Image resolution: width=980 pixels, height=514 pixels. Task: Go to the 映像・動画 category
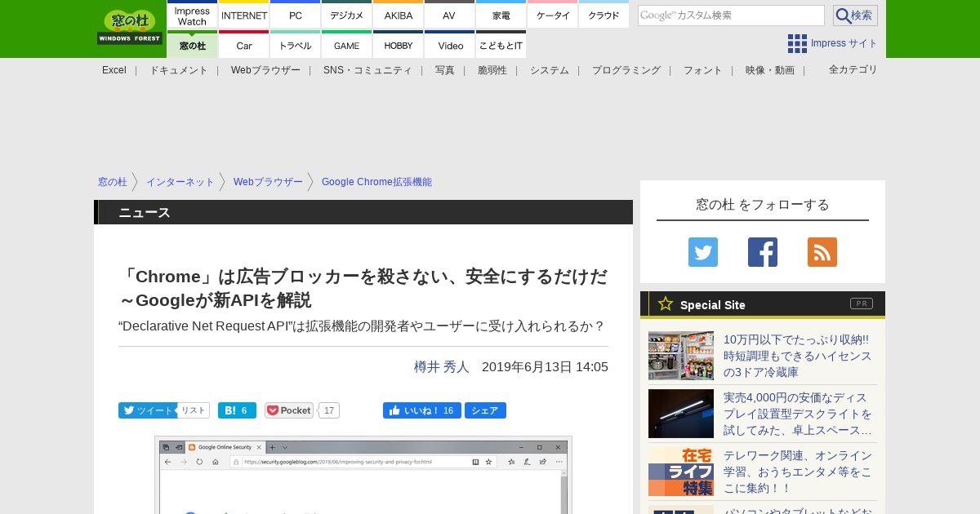pyautogui.click(x=770, y=70)
